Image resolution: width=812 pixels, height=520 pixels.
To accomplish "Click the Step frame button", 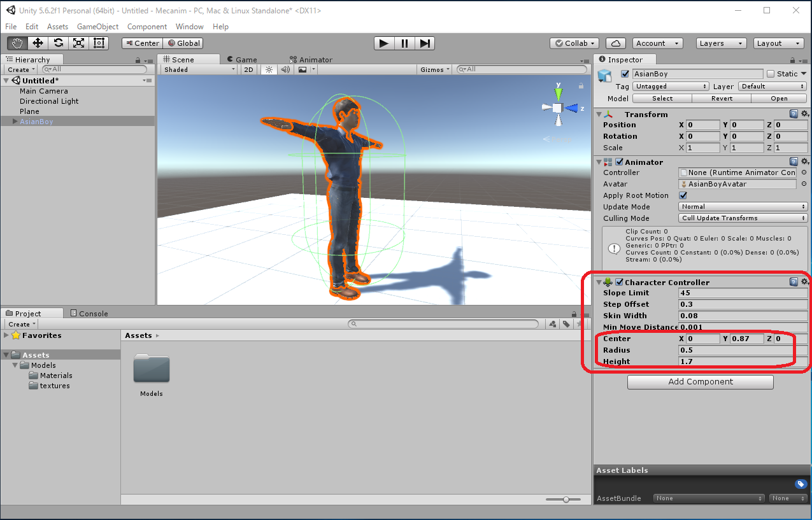I will 425,43.
